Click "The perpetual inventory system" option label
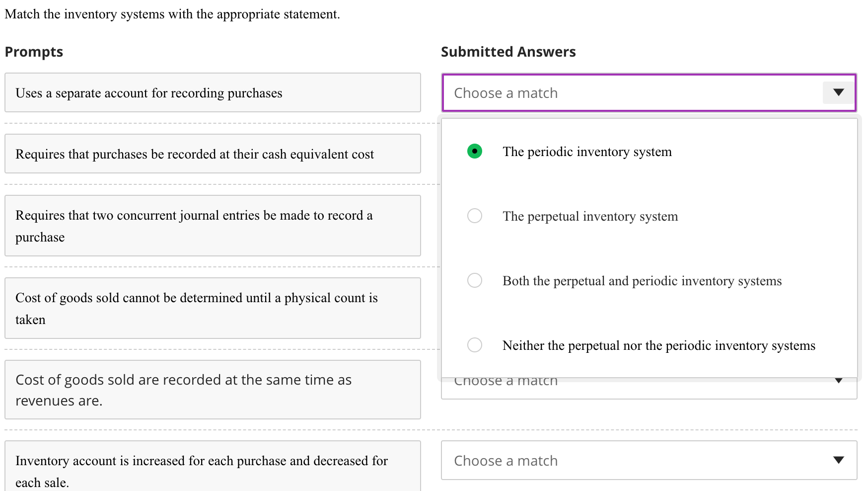Viewport: 868px width, 491px height. coord(590,216)
